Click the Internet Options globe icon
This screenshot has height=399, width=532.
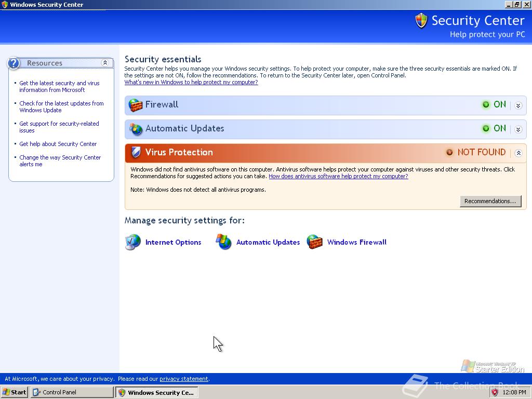point(132,242)
